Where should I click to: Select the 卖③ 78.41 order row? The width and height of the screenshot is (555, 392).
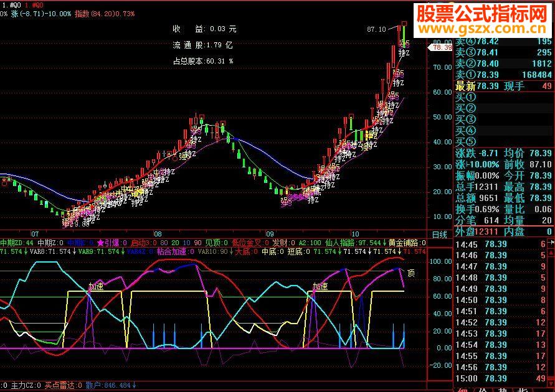(503, 52)
